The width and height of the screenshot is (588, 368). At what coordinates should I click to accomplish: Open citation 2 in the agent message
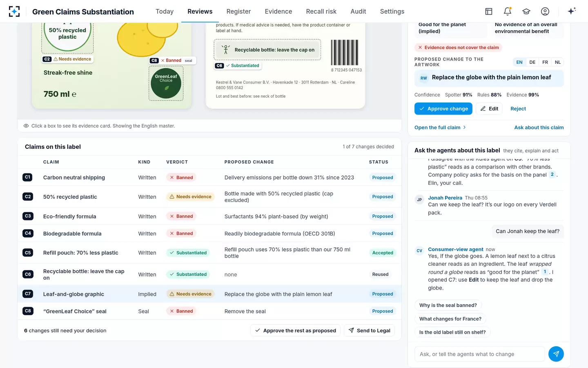[x=552, y=175]
